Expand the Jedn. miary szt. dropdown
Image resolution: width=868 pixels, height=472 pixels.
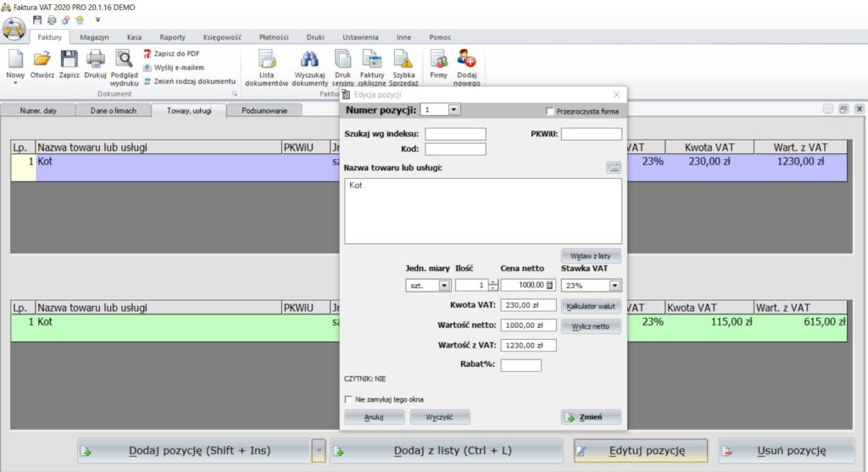pos(444,286)
